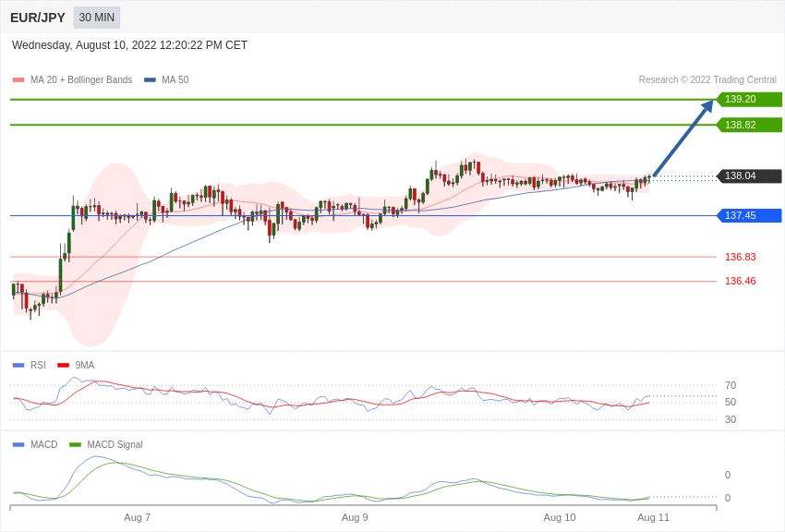The image size is (785, 532).
Task: Click the 136.83 support level label
Action: (x=741, y=257)
